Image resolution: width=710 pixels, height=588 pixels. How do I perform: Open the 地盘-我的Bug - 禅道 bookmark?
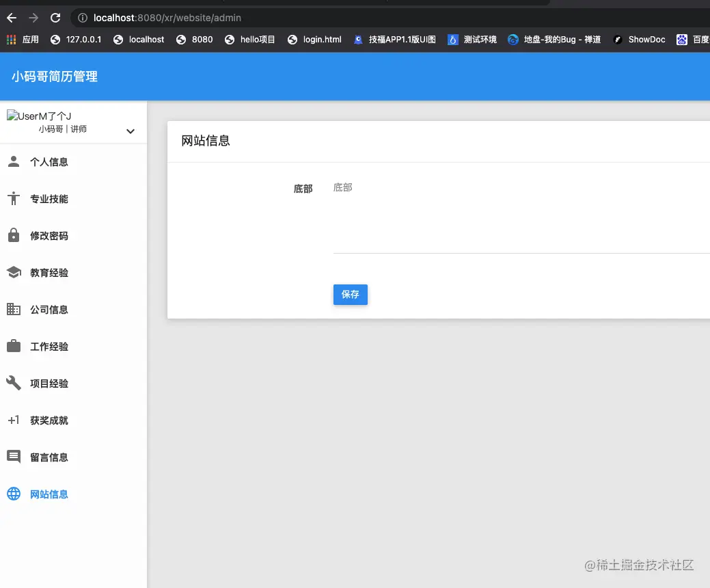pos(554,40)
